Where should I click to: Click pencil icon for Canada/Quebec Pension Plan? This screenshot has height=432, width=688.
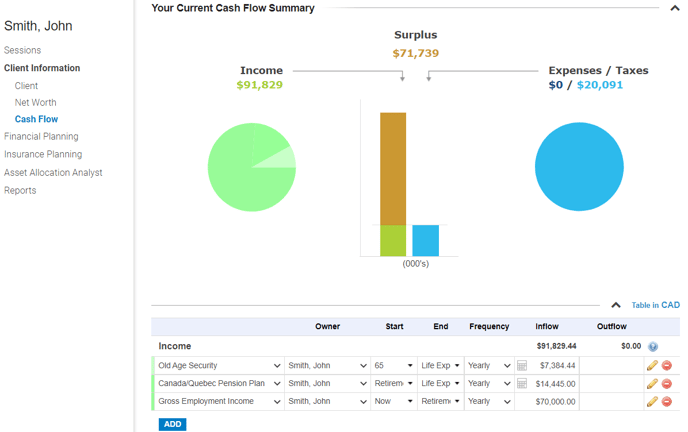pos(652,384)
